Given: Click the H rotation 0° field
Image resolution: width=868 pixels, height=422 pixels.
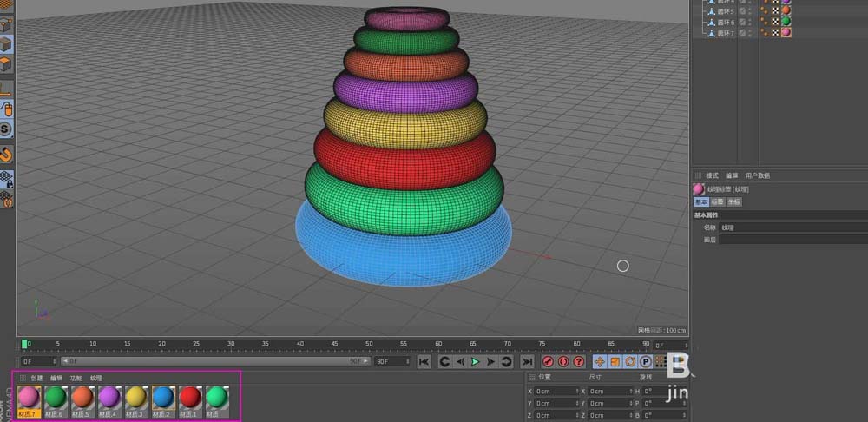Looking at the screenshot, I should click(x=665, y=391).
